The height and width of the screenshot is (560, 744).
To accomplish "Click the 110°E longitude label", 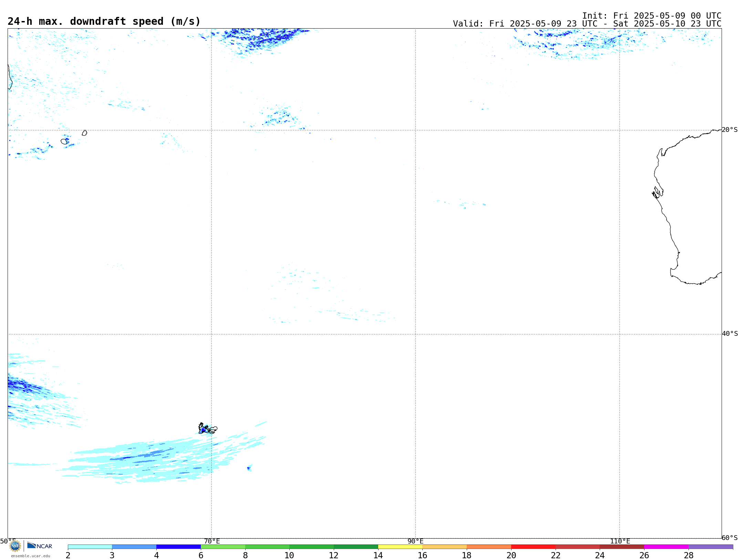I will click(x=620, y=541).
